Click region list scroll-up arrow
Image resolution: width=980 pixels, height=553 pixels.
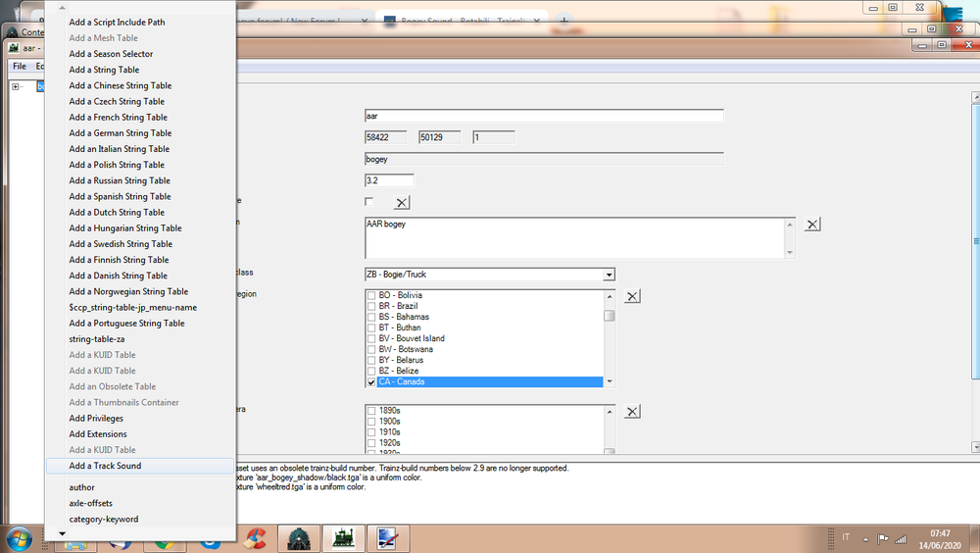(x=610, y=296)
